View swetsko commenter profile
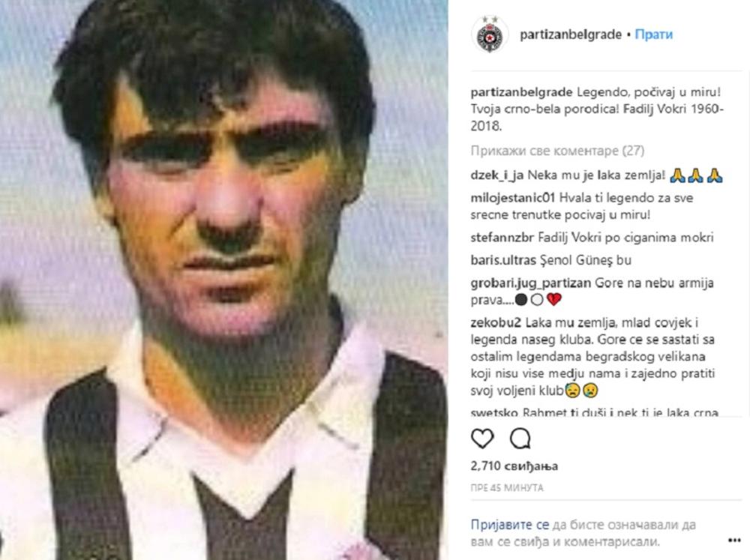This screenshot has height=560, width=750. 493,412
